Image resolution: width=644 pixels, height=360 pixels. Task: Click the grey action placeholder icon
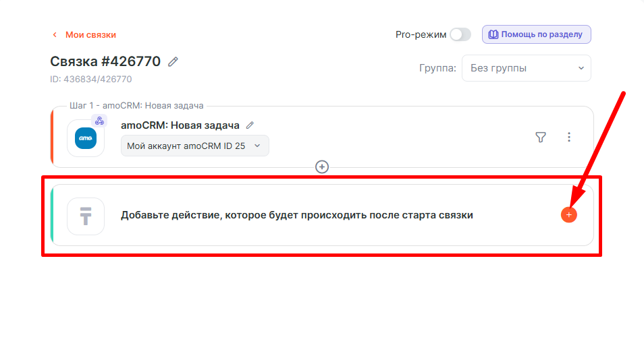coord(86,216)
